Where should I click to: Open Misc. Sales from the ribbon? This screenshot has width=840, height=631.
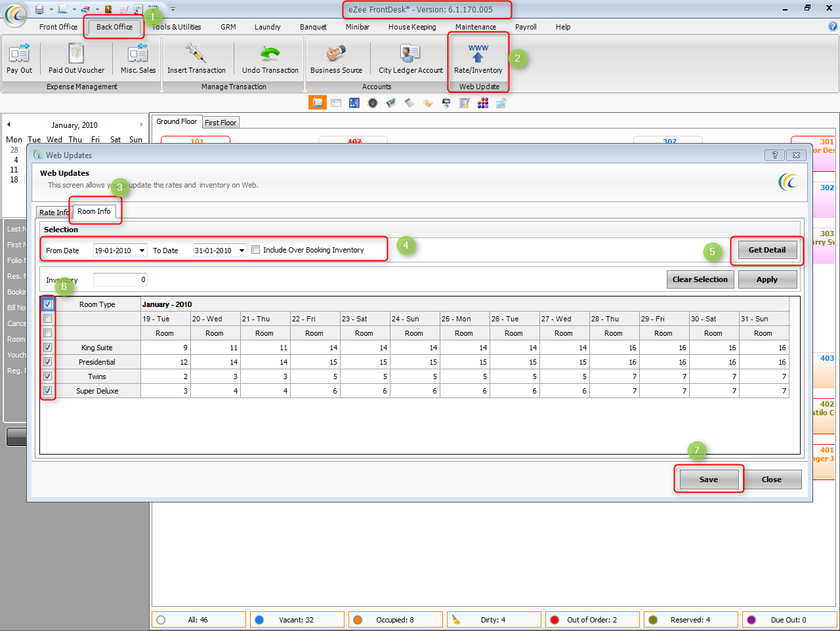[x=138, y=58]
